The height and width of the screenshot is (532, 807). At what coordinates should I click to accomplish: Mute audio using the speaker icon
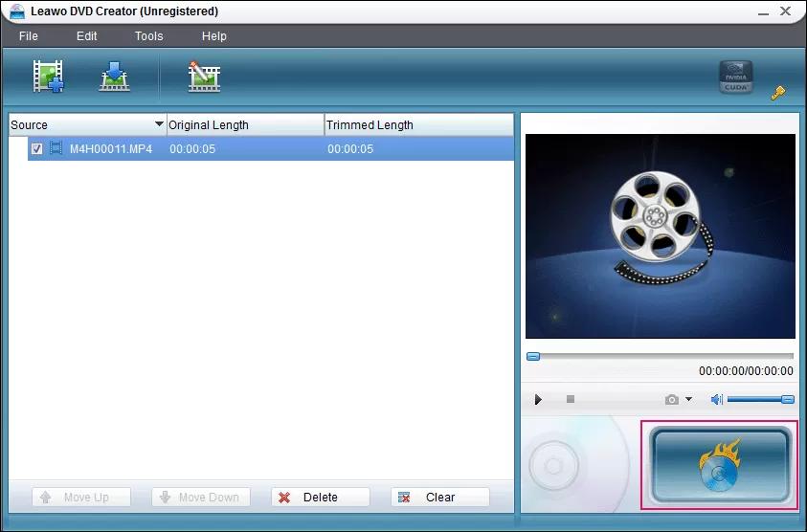717,399
